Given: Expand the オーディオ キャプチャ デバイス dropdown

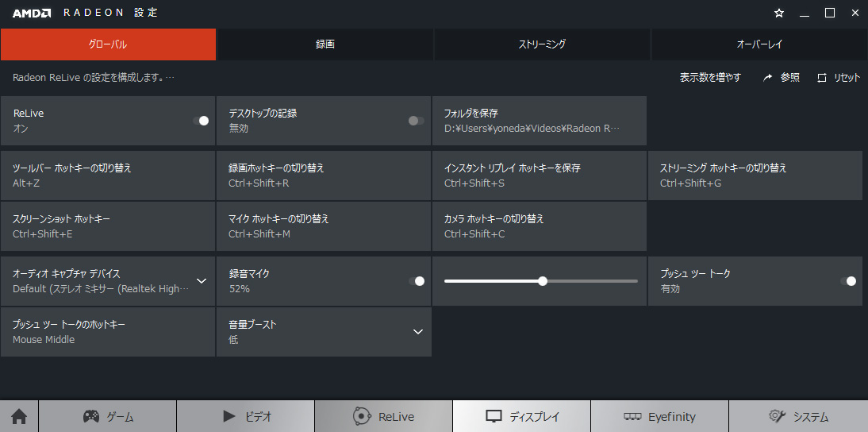Looking at the screenshot, I should tap(202, 281).
